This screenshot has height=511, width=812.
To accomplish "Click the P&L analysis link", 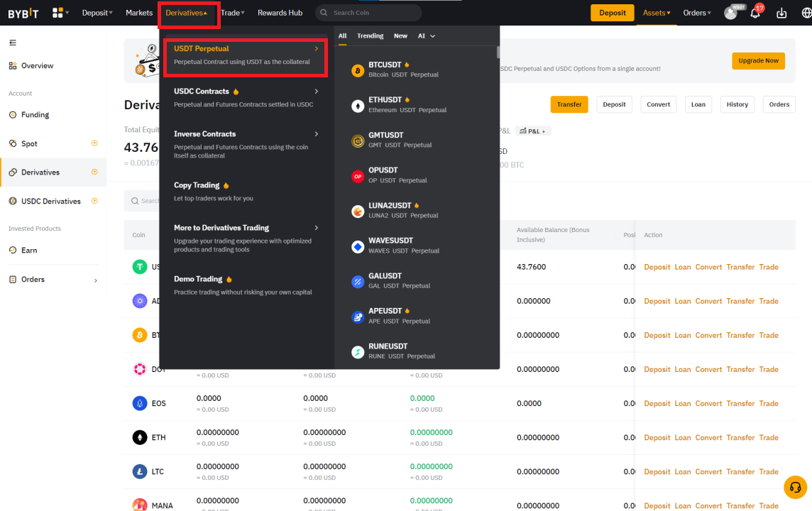I will click(x=533, y=131).
